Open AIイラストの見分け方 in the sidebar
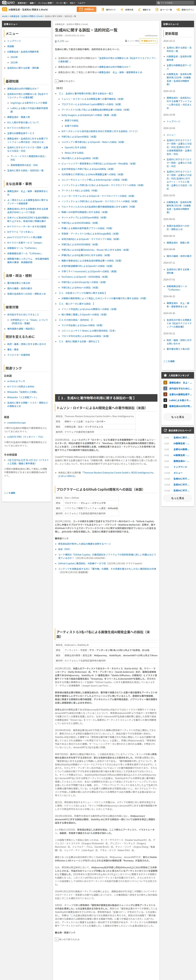 pos(18,128)
